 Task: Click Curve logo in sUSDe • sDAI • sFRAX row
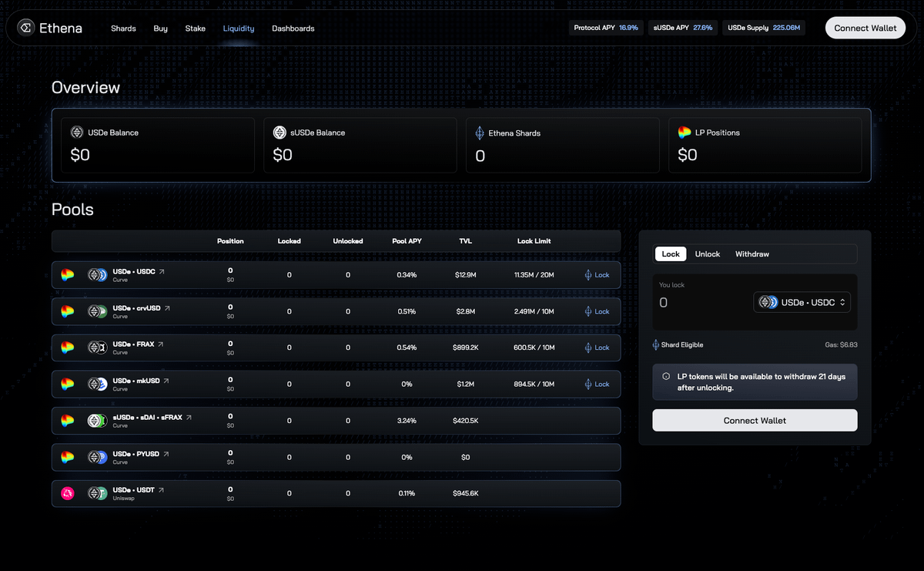pos(68,420)
